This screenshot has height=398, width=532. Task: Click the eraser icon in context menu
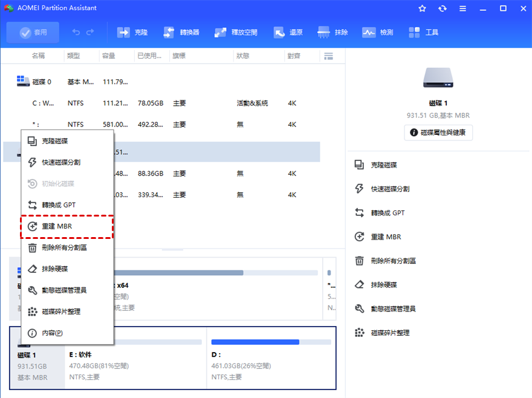[x=32, y=269]
